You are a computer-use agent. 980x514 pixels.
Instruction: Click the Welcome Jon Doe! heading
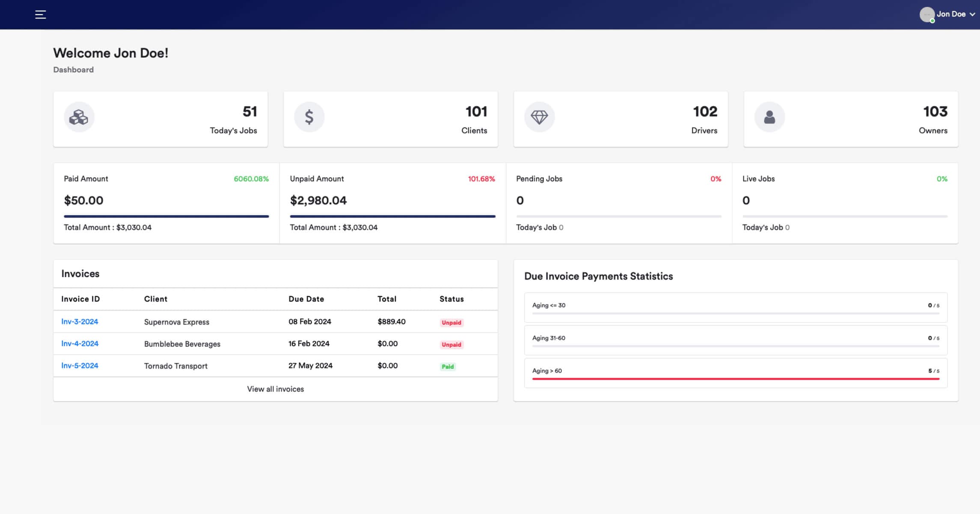pyautogui.click(x=111, y=53)
